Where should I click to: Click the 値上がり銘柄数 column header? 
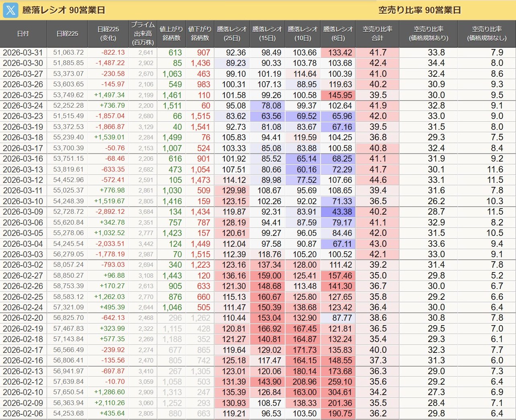(171, 34)
